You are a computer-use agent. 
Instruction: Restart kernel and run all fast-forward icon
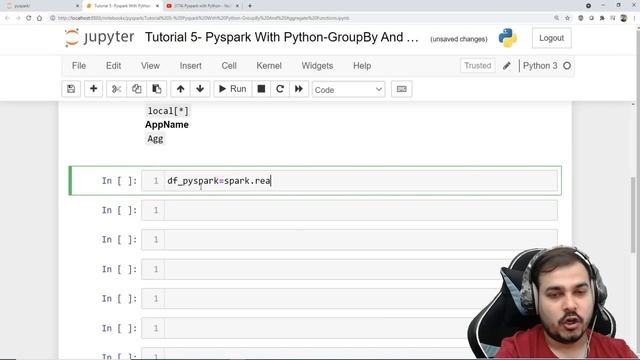point(299,89)
